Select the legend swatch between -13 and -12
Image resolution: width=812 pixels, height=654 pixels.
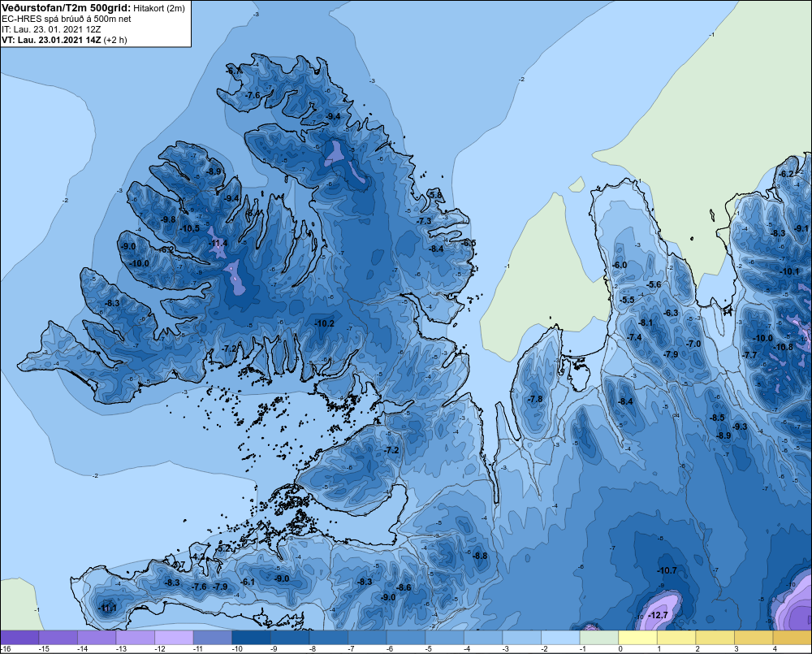[135, 638]
